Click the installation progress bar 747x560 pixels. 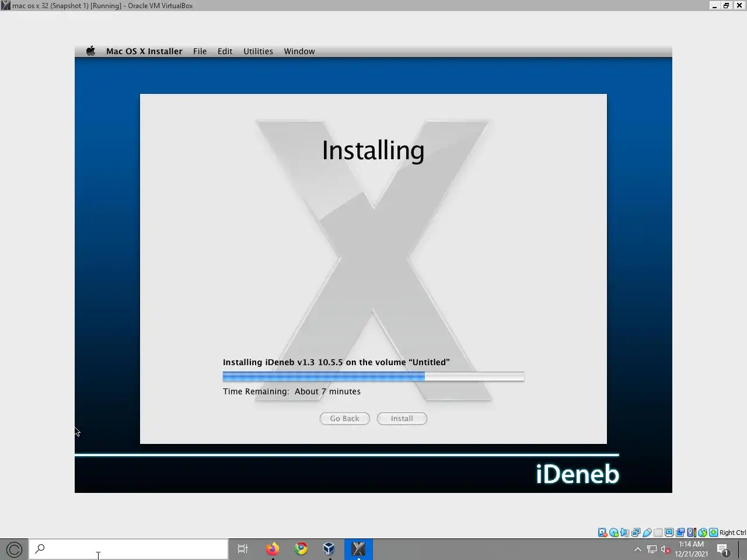(x=373, y=377)
